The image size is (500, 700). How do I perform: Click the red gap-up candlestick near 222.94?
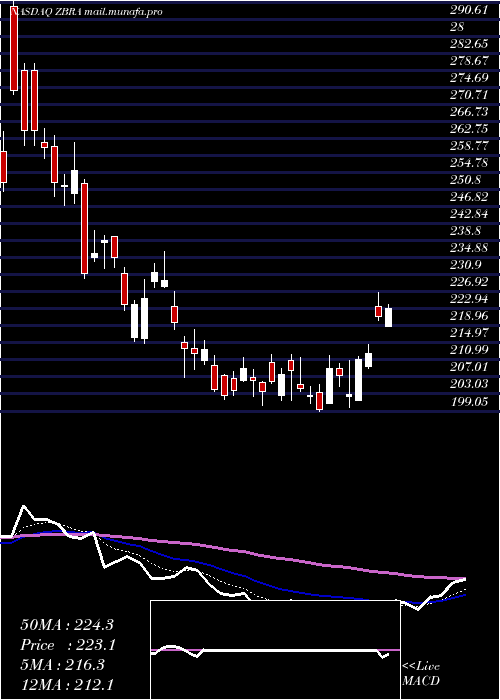pos(379,307)
